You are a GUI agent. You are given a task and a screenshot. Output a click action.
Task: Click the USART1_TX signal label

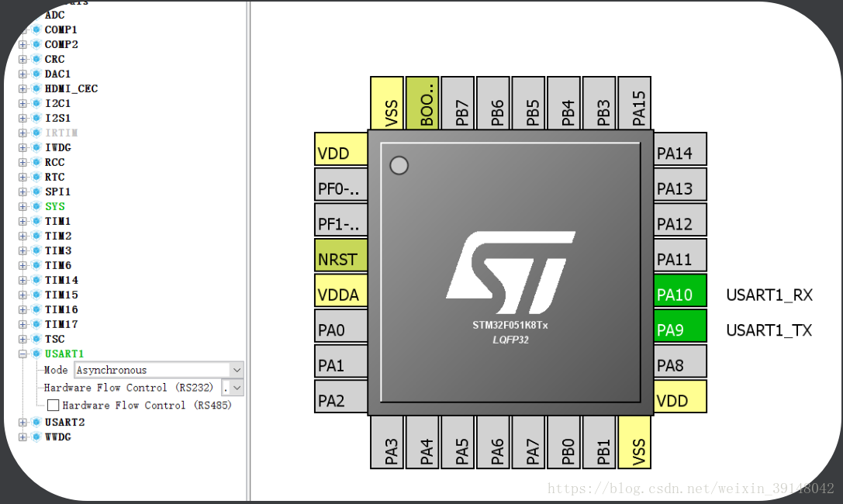769,330
